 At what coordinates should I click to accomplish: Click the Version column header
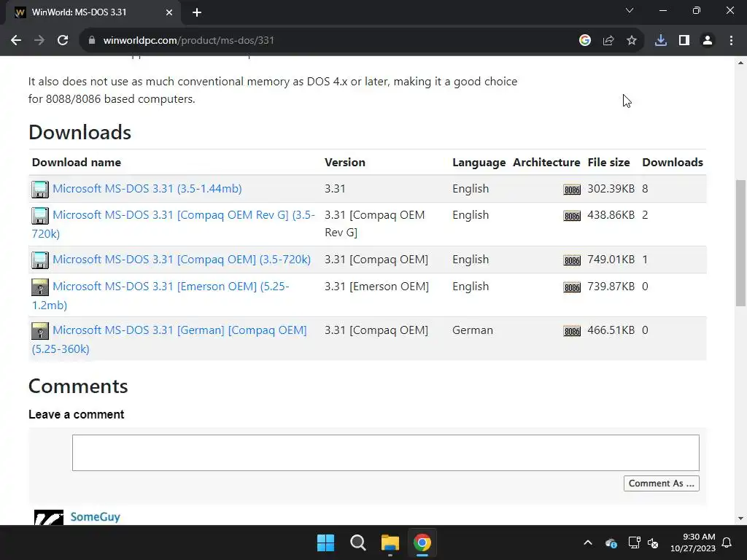[x=345, y=163]
